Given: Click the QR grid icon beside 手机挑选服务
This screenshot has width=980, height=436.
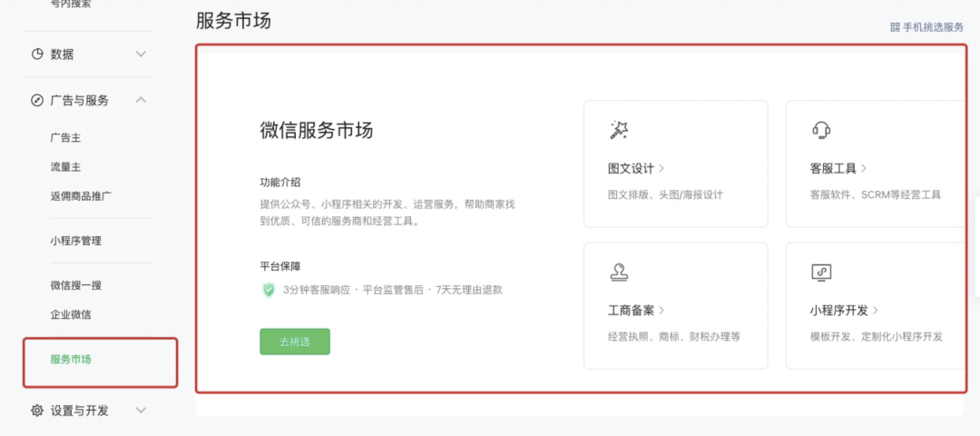Looking at the screenshot, I should click(895, 27).
